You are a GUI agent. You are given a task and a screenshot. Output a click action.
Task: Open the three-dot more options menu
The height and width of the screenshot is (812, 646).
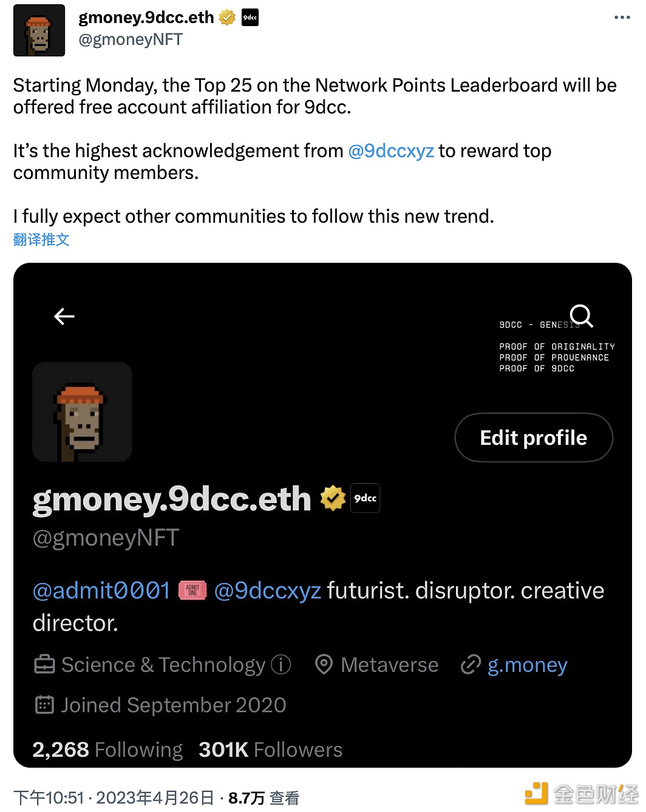pyautogui.click(x=622, y=18)
